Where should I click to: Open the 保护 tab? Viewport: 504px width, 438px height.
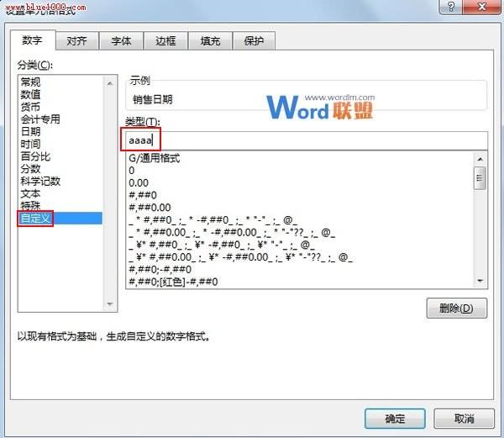coord(254,40)
